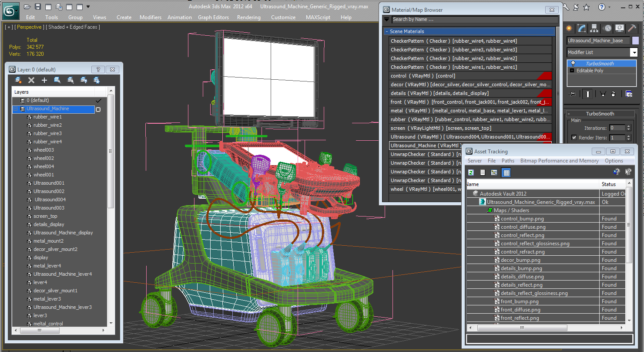
Task: Click the Search by Name field
Action: click(475, 19)
